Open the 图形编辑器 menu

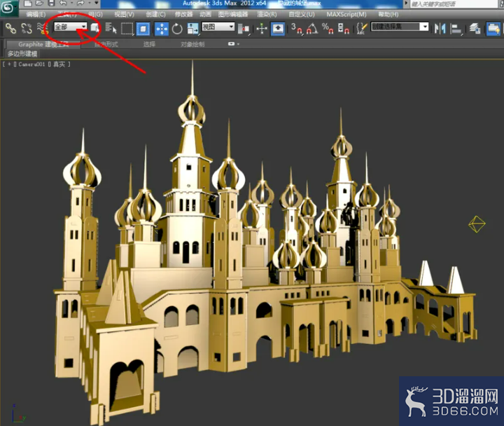(x=233, y=15)
